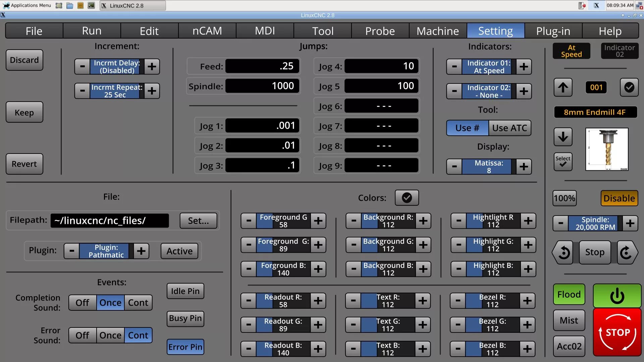644x362 pixels.
Task: Set Error Sound to Off
Action: click(83, 336)
